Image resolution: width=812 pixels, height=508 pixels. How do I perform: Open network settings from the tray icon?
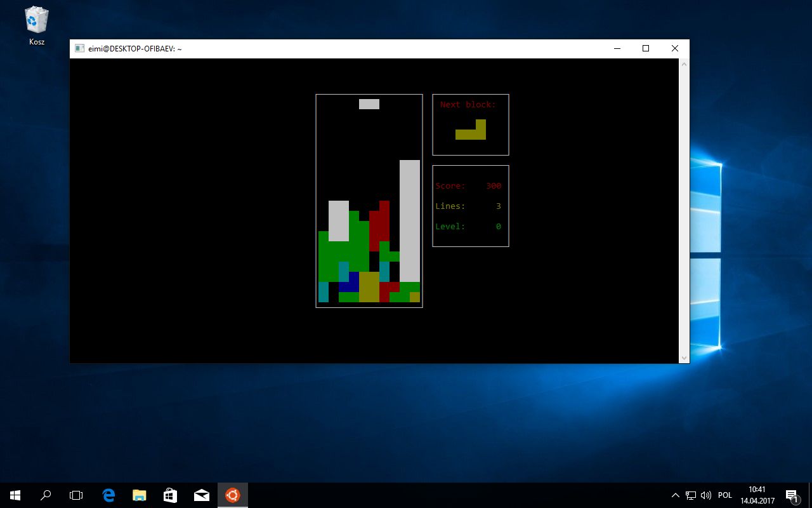click(690, 495)
